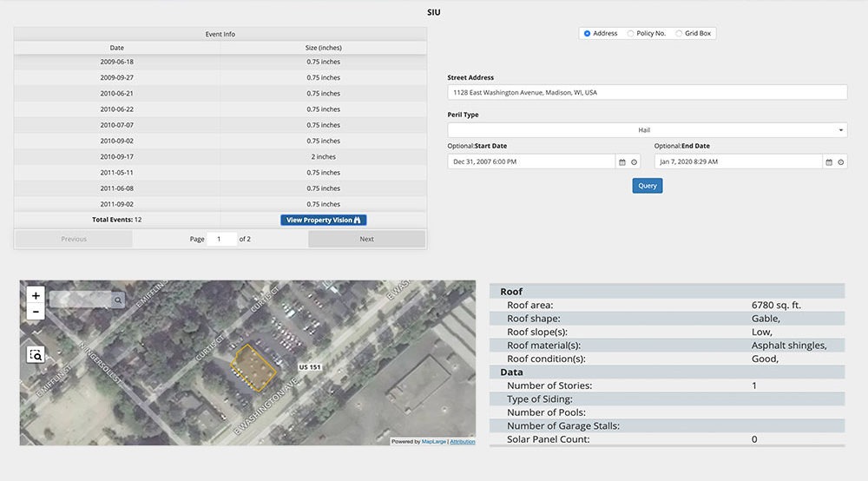This screenshot has height=481, width=868.
Task: Click the Event Info table title
Action: [220, 35]
